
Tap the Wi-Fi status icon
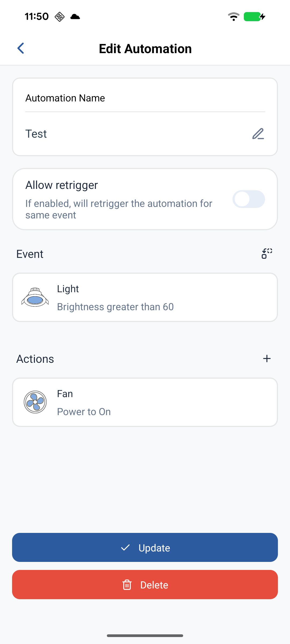[234, 17]
